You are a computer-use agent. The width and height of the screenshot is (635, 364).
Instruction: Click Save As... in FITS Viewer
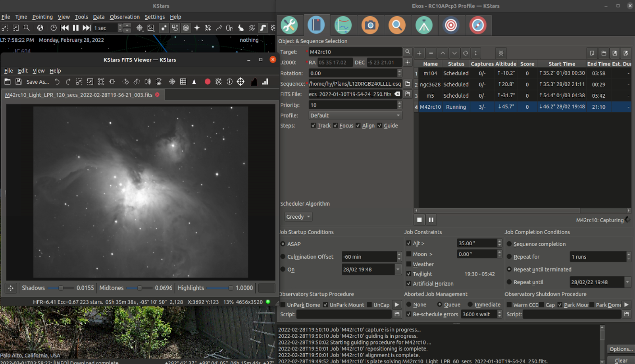coord(38,82)
